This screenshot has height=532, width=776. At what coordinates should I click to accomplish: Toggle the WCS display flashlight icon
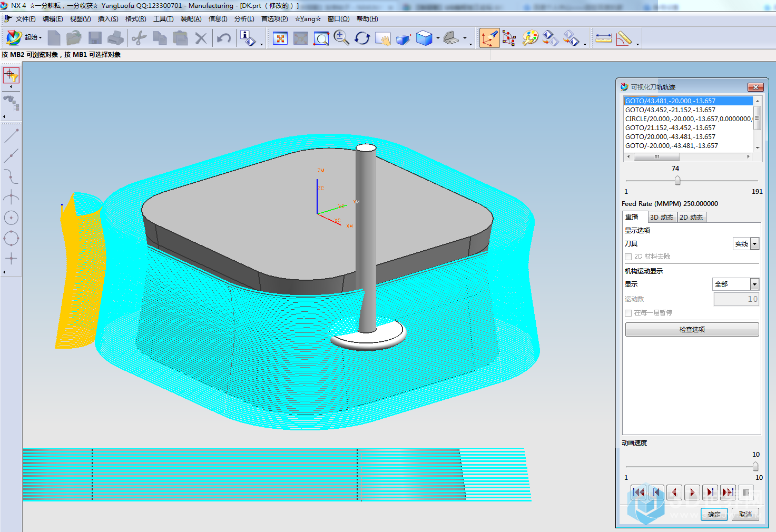tap(489, 38)
